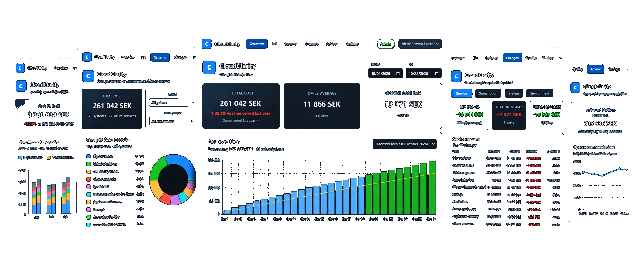Open the Monthly forecast (October 2026) dropdown
This screenshot has width=644, height=258.
[405, 144]
